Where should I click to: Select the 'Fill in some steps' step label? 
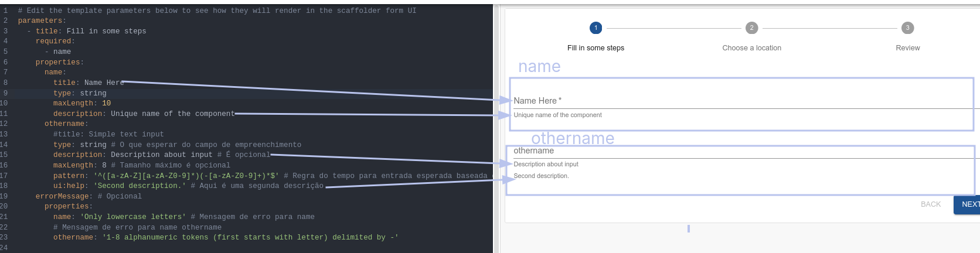click(596, 48)
